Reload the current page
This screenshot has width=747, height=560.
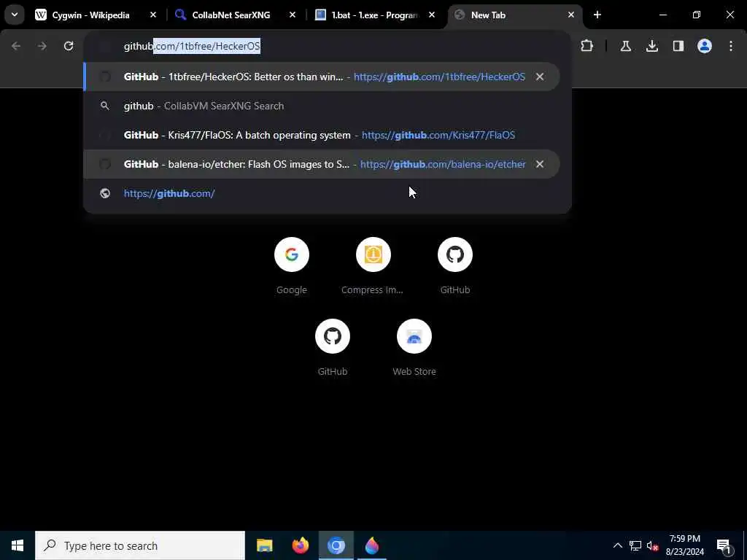[x=69, y=46]
